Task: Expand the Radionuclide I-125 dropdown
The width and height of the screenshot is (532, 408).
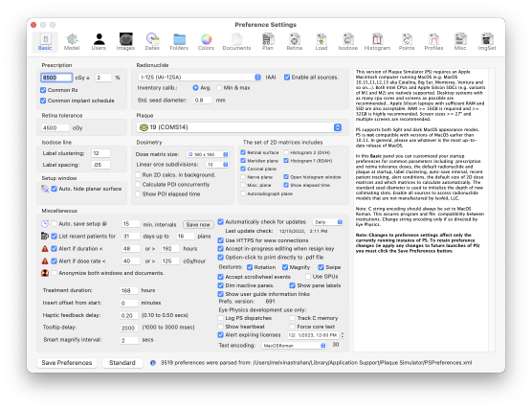Action: [x=200, y=78]
